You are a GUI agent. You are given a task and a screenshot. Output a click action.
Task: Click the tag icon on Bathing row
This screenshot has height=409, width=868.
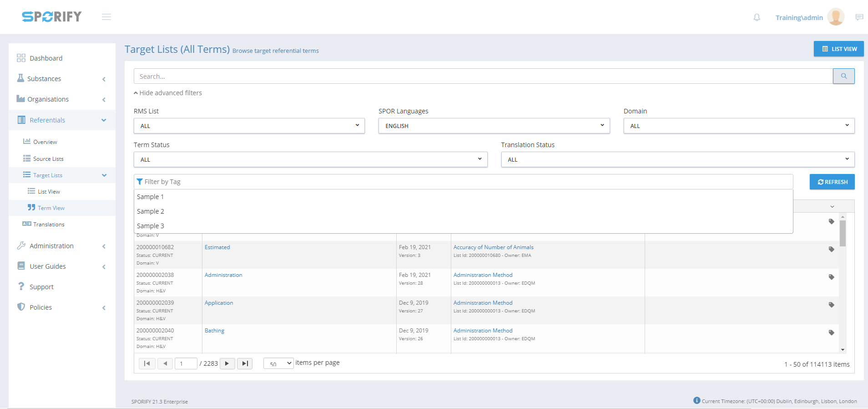click(831, 332)
